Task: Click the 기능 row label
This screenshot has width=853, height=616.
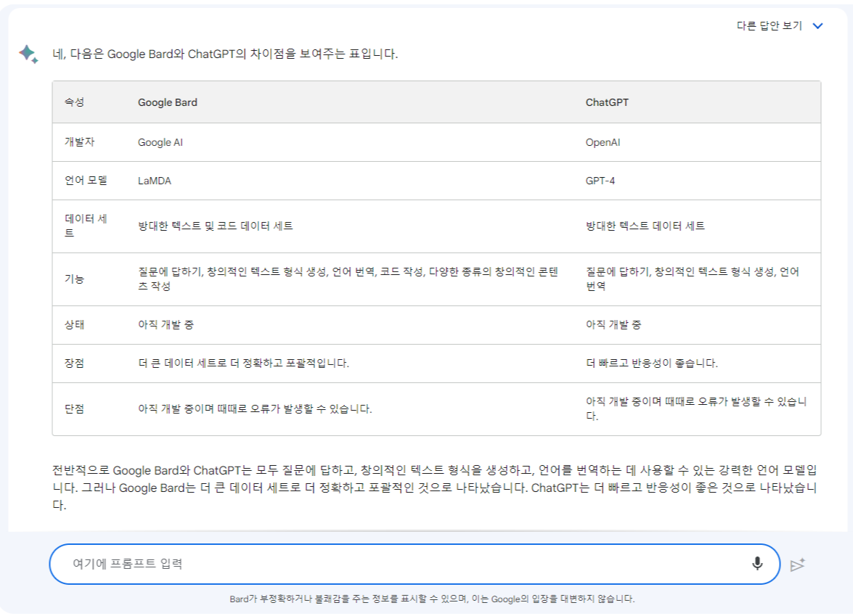Action: click(75, 279)
